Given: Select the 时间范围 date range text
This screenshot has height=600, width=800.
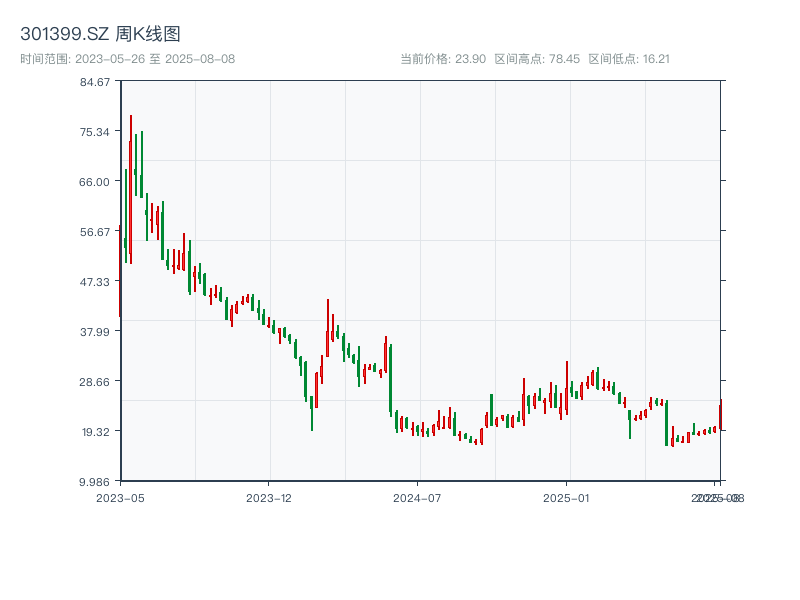Looking at the screenshot, I should click(128, 59).
